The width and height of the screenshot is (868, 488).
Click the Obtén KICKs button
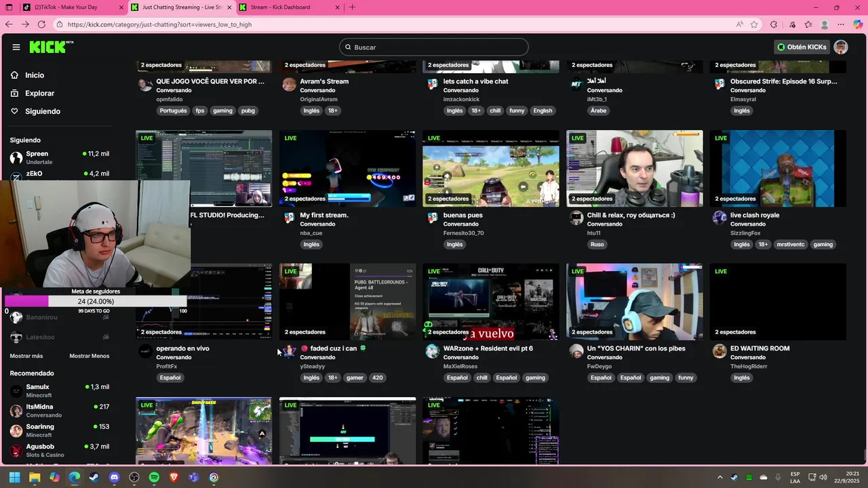(802, 47)
